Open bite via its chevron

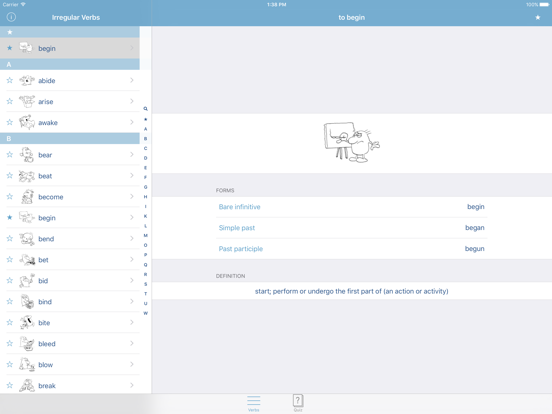click(132, 322)
